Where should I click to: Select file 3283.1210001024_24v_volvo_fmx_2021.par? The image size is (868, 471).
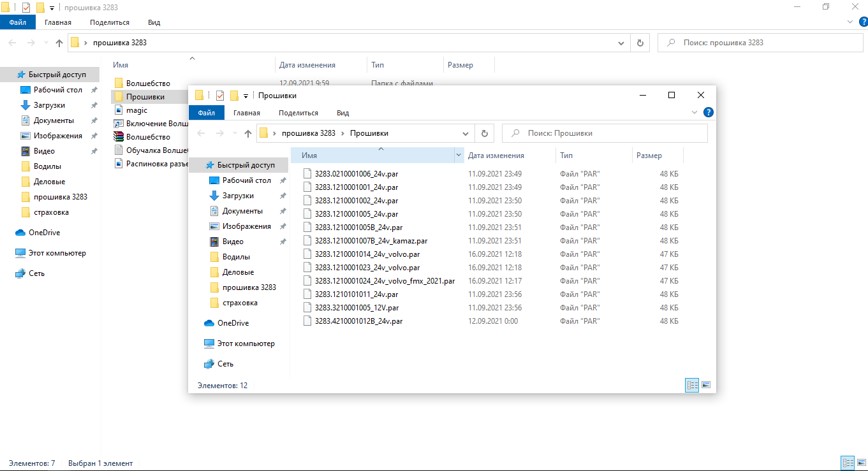tap(385, 281)
